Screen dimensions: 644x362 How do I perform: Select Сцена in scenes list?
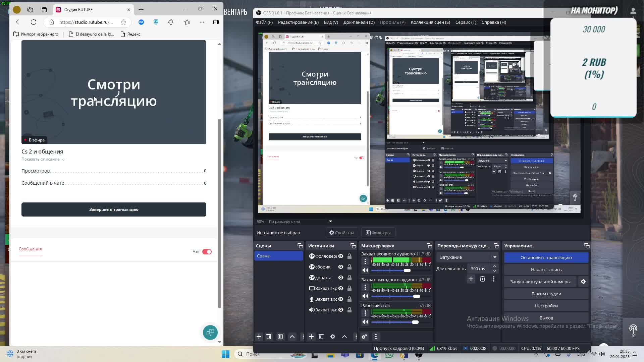click(x=278, y=256)
